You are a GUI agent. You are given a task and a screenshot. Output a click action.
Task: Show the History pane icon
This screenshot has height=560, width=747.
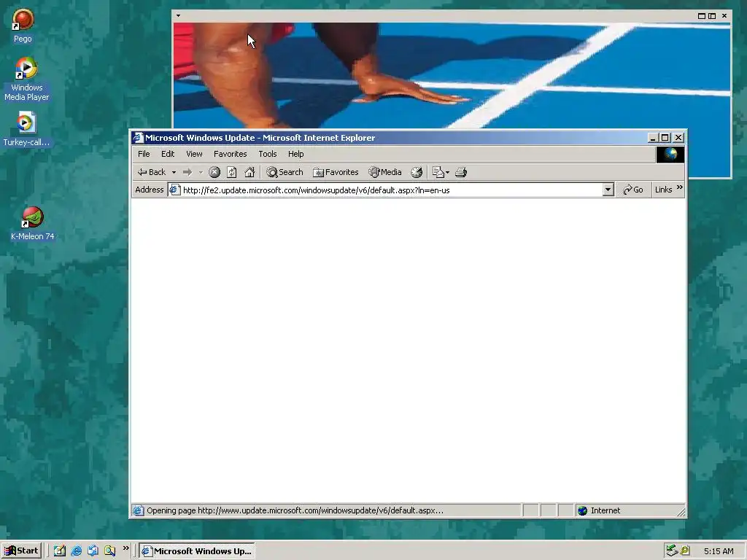tap(417, 172)
